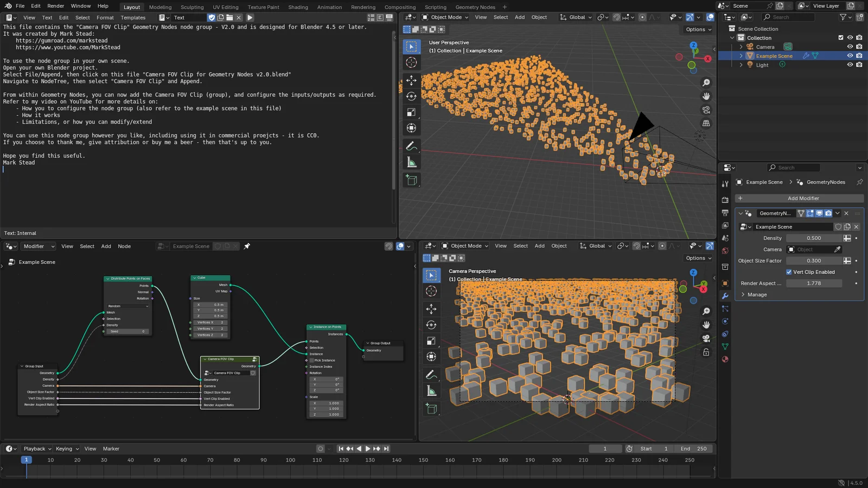Disable the Vert Clip Enabled checkbox

click(x=789, y=272)
